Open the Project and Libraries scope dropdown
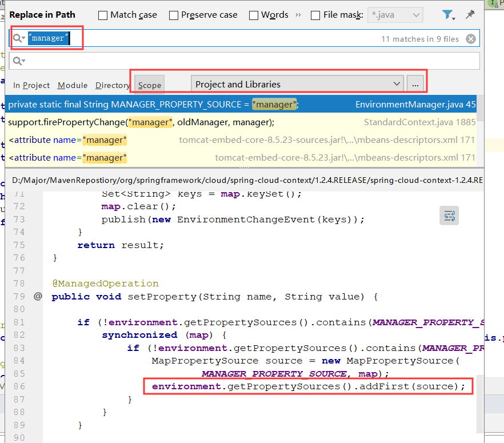Viewport: 504px width, 443px height. [x=297, y=84]
